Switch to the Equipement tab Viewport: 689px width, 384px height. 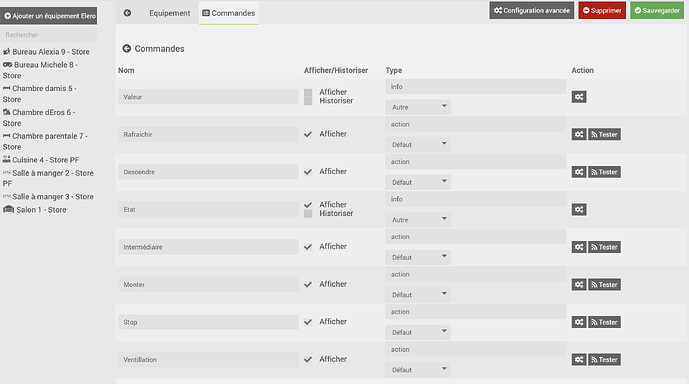(170, 13)
